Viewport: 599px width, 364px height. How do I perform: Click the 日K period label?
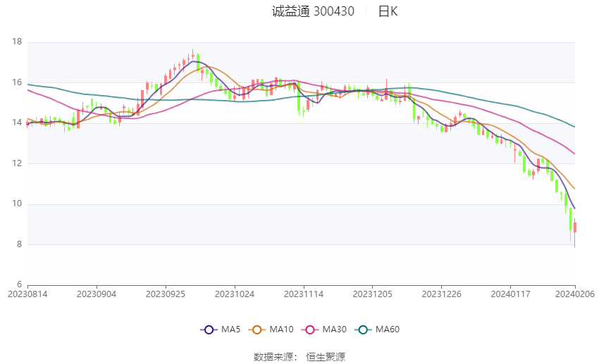[388, 11]
